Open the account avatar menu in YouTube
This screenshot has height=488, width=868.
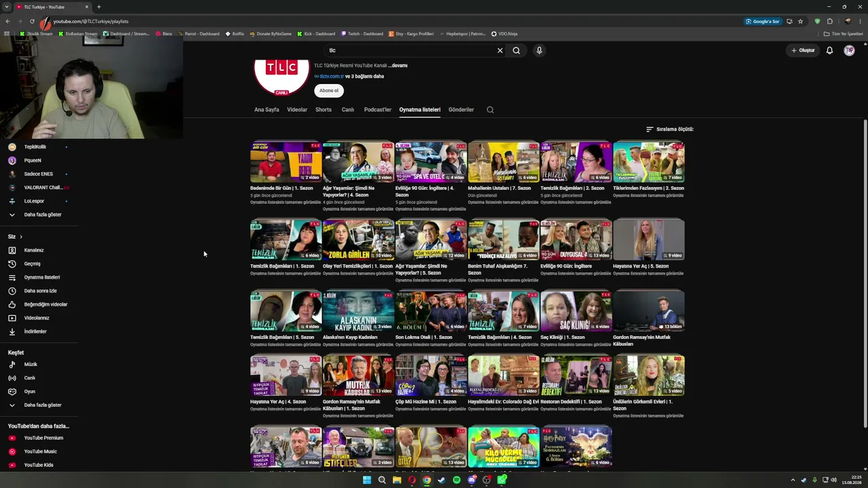point(849,50)
